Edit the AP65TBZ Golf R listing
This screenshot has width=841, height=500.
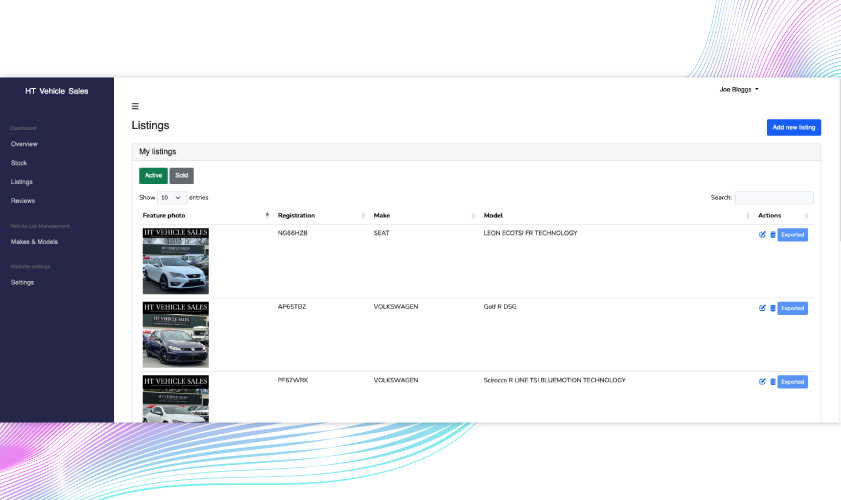click(762, 308)
